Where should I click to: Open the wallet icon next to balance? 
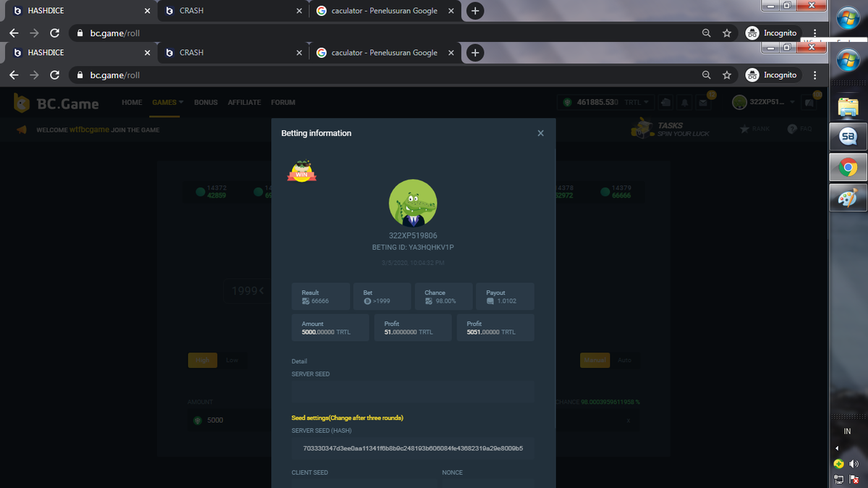(x=665, y=103)
